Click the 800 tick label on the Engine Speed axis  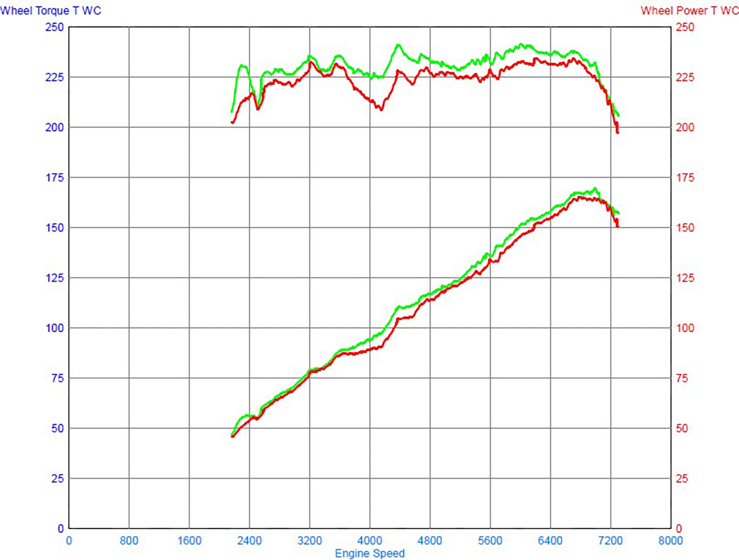(129, 541)
